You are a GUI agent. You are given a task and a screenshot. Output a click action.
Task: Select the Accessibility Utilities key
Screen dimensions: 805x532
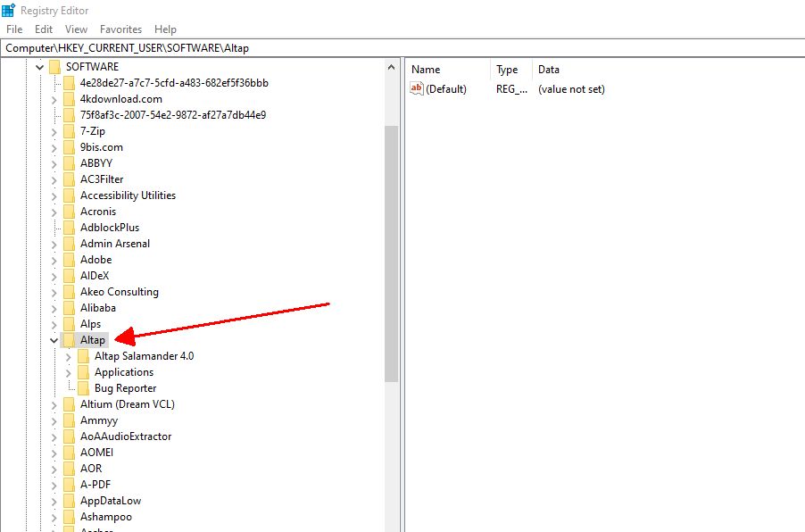(x=128, y=195)
